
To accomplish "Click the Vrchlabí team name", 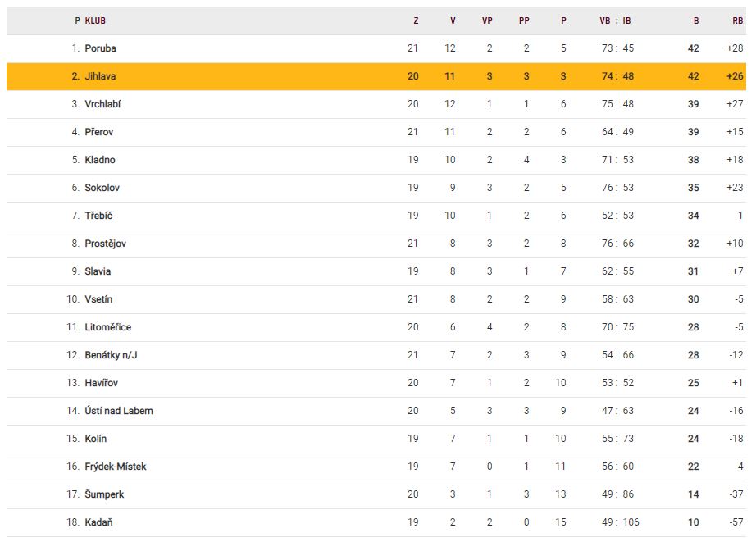I will coord(102,104).
